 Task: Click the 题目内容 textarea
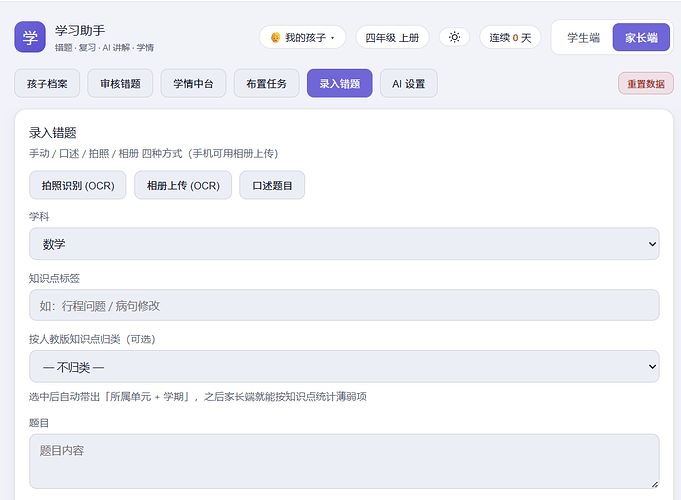point(344,461)
